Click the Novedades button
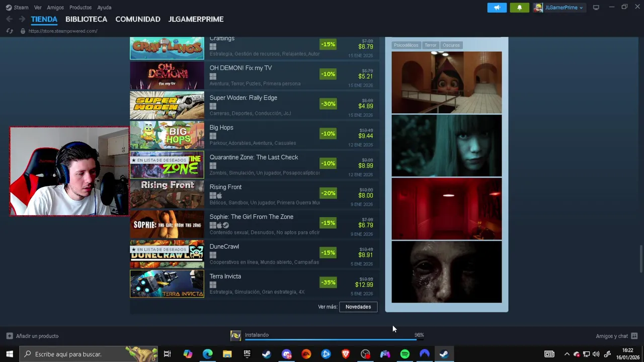Screen dimensions: 644x362 click(x=358, y=307)
